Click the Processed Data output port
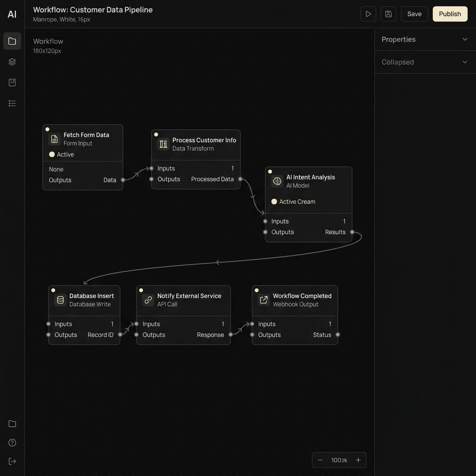 point(240,179)
